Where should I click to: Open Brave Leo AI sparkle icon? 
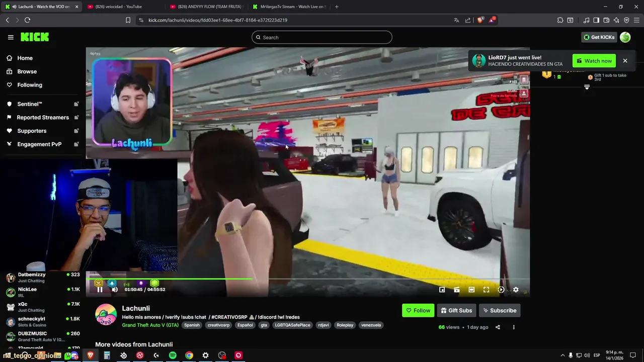pos(616,20)
